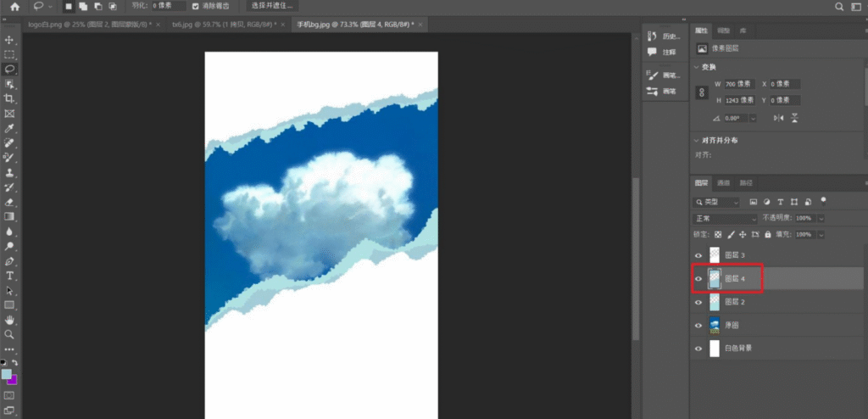
Task: Hide the 原图 layer
Action: (698, 326)
